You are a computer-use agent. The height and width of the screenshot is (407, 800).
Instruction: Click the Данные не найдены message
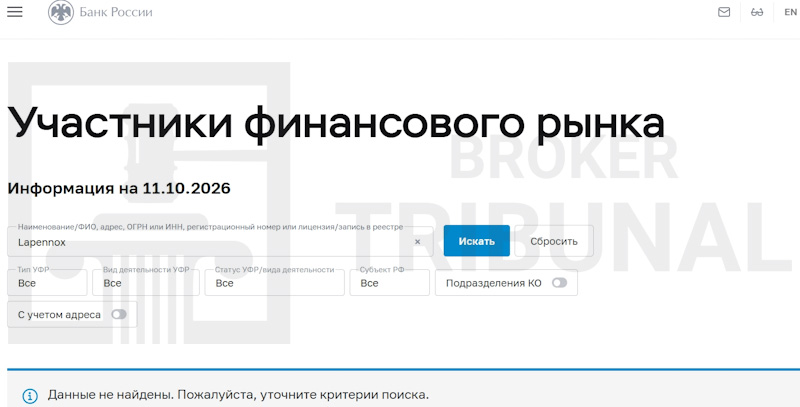238,395
